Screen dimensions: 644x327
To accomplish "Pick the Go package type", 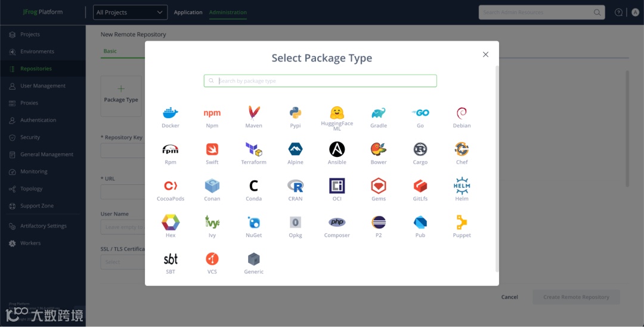I will tap(420, 118).
